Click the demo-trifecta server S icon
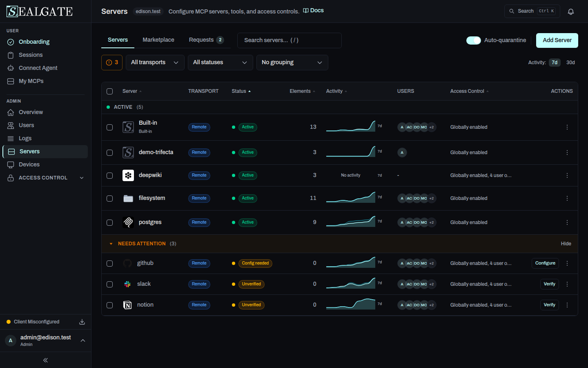The image size is (588, 368). pyautogui.click(x=128, y=153)
